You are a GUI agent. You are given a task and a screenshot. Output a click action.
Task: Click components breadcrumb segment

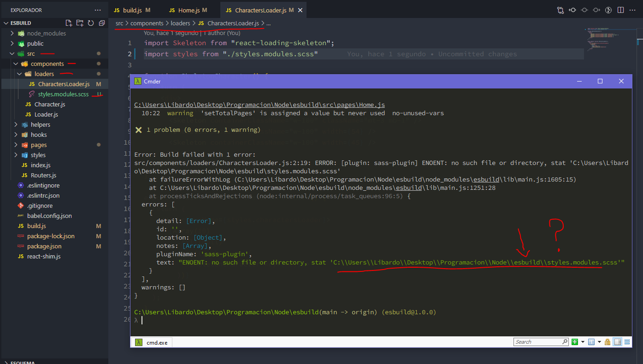pos(147,23)
